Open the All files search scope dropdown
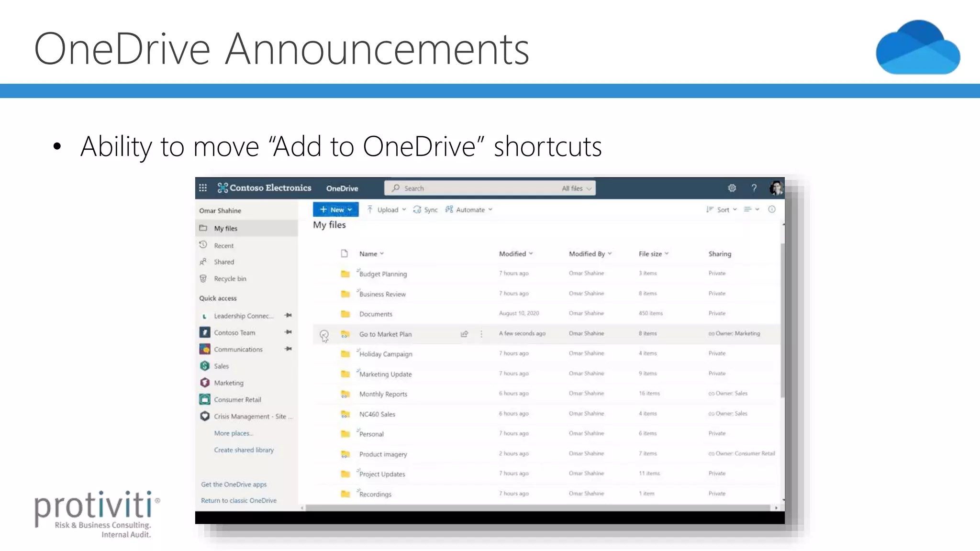 click(x=577, y=188)
